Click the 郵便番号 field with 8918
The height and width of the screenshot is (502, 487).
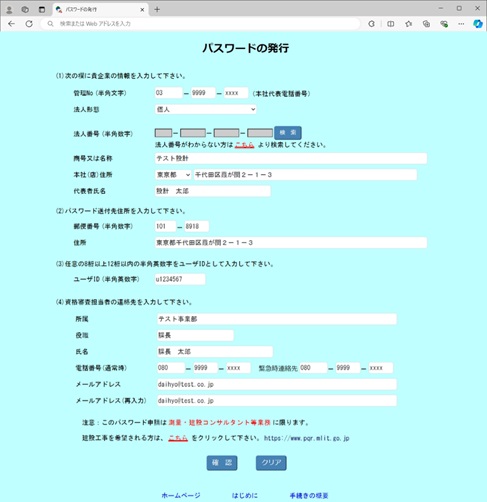pyautogui.click(x=197, y=226)
